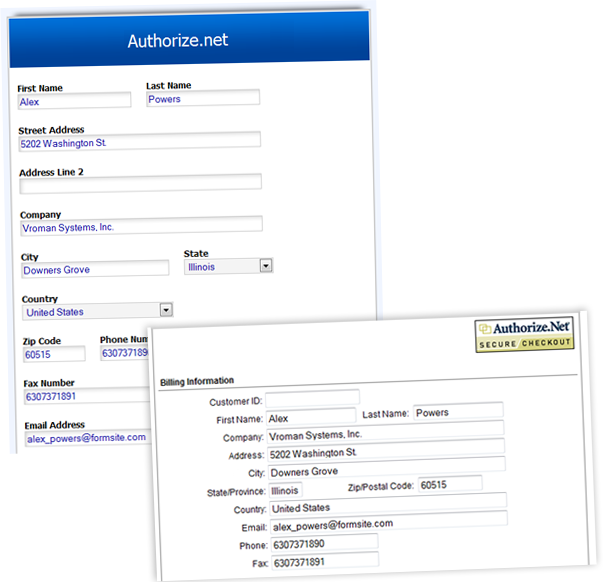
Task: Click the billing Phone field
Action: click(x=324, y=543)
